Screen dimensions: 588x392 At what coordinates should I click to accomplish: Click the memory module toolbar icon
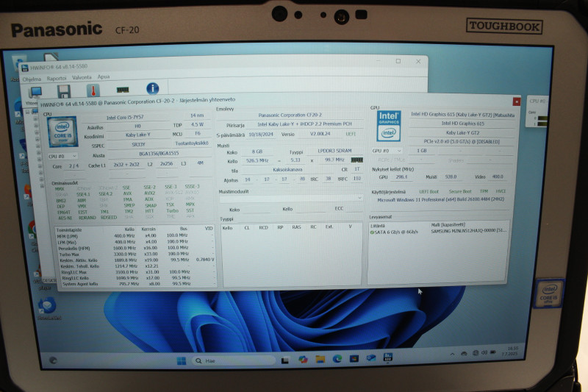coord(123,90)
